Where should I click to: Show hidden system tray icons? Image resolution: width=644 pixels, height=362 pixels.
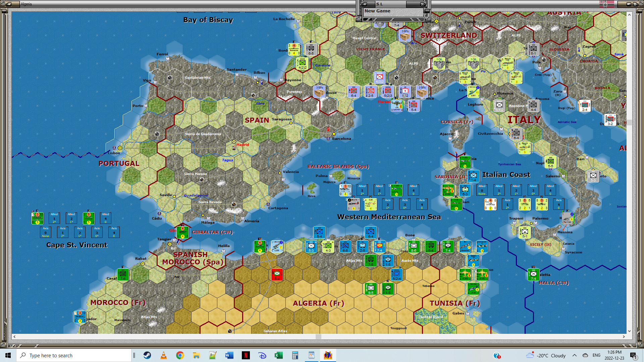[575, 355]
